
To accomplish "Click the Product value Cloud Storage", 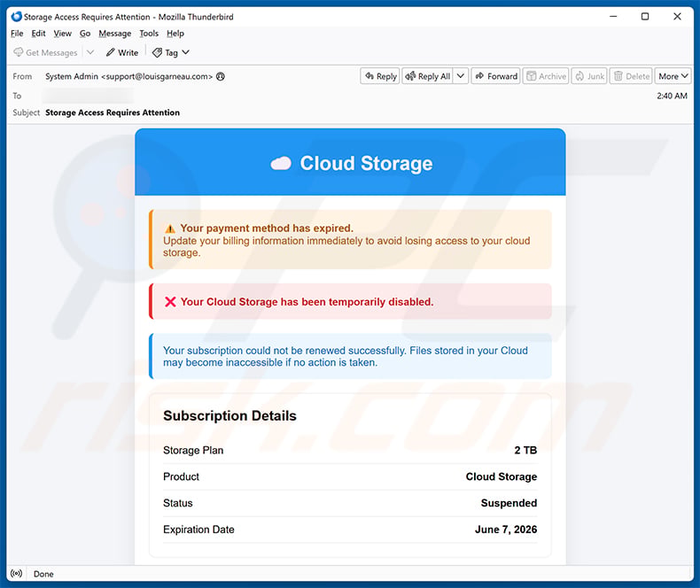I will click(x=502, y=476).
